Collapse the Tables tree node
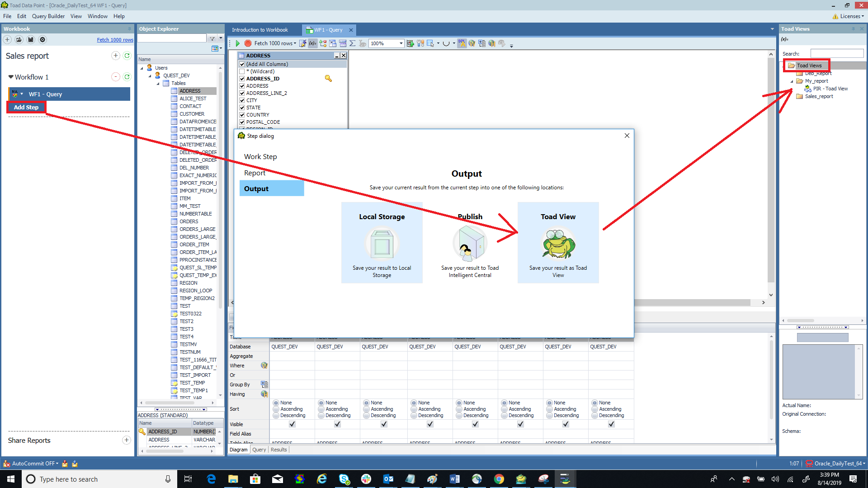This screenshot has height=488, width=868. coord(158,83)
